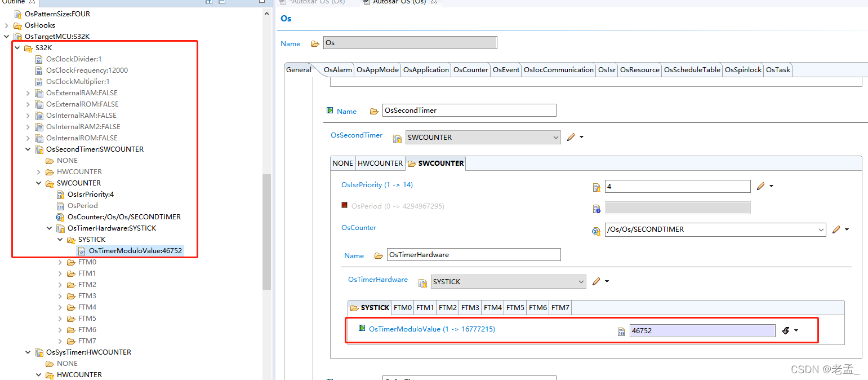The height and width of the screenshot is (380, 868).
Task: Expand OsExternalROM:FALSE node
Action: click(28, 104)
